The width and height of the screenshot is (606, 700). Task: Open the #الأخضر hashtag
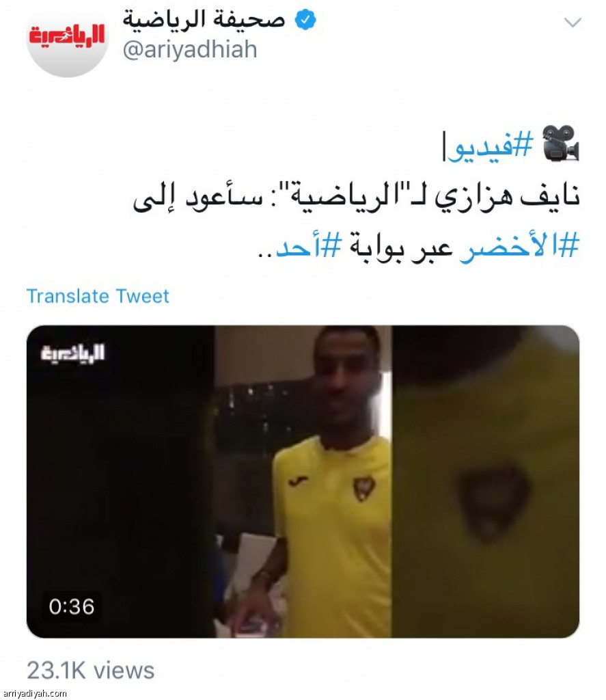[x=519, y=247]
